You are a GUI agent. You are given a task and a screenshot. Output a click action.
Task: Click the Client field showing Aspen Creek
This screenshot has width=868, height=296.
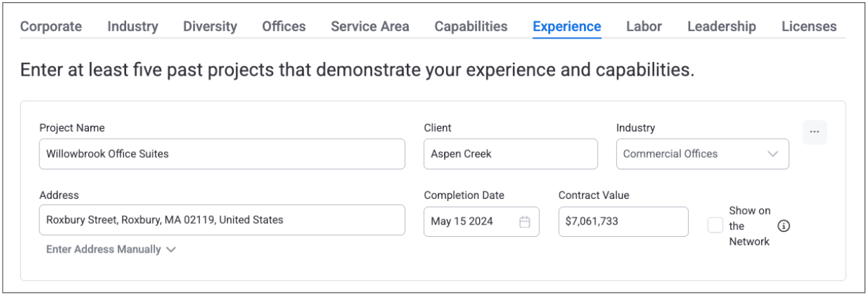point(510,154)
